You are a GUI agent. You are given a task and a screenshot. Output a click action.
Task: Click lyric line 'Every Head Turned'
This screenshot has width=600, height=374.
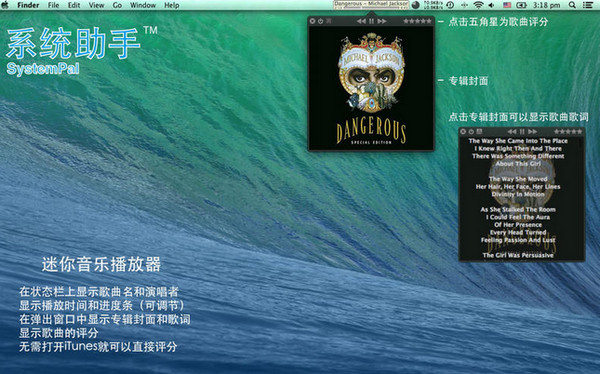[x=518, y=232]
